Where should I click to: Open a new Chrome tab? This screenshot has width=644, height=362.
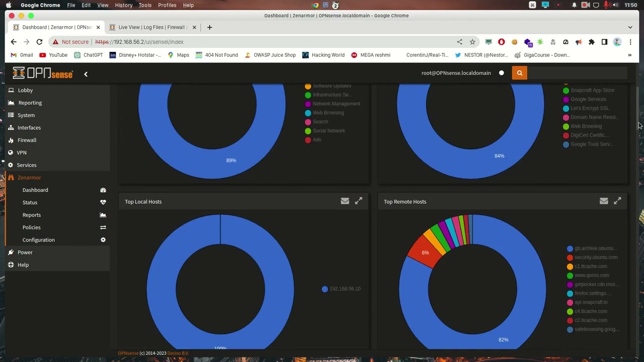click(x=209, y=27)
